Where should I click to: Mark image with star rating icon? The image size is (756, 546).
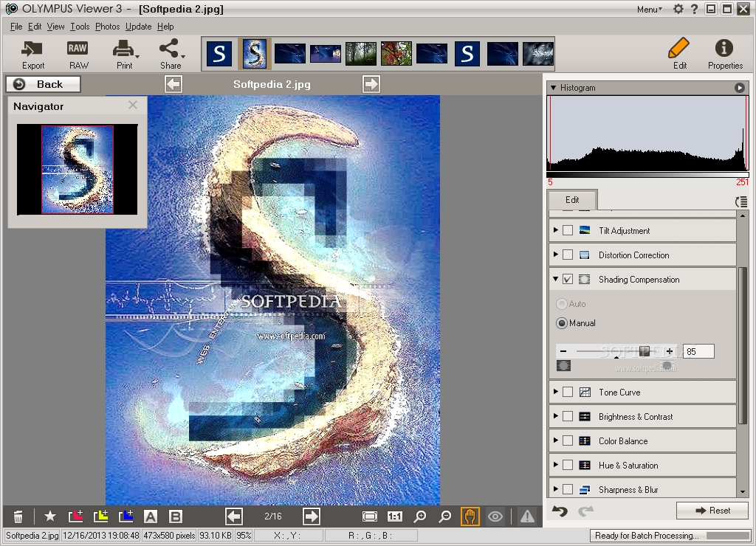[49, 516]
